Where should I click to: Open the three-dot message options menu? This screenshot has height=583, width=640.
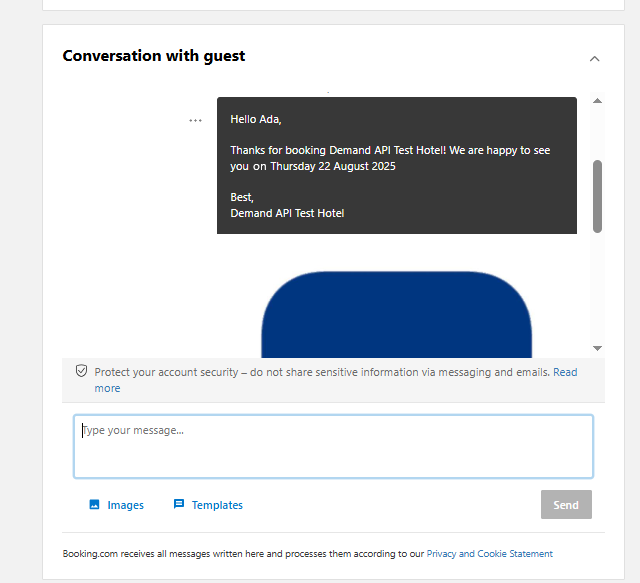coord(196,120)
